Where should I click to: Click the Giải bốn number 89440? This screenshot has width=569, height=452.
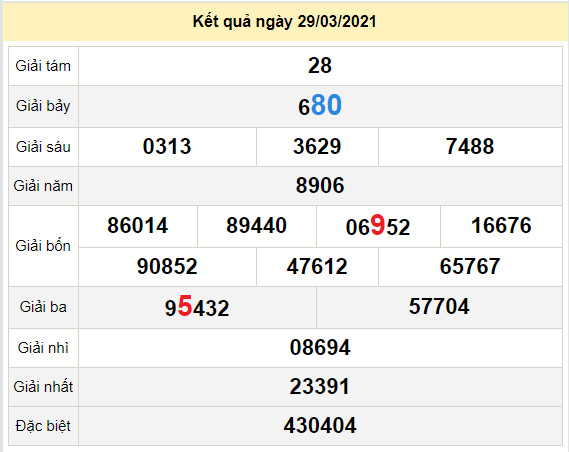[257, 225]
